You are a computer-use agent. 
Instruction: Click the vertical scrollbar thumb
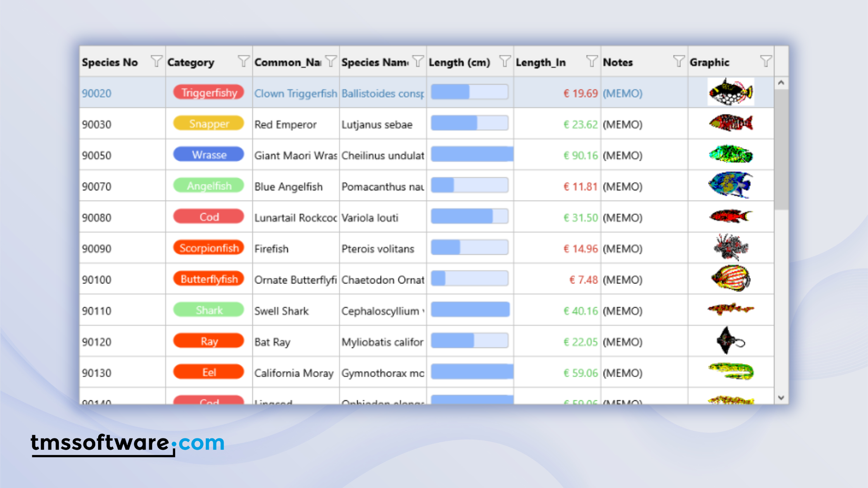(781, 149)
